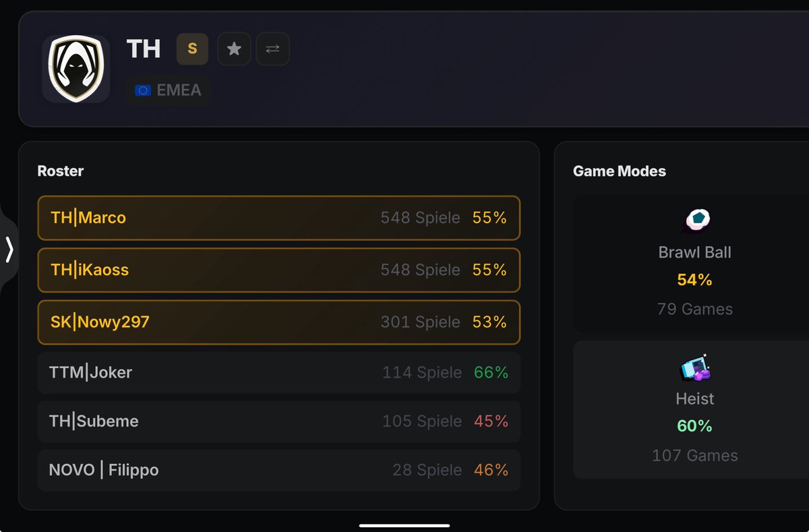The width and height of the screenshot is (809, 532).
Task: Click the Game Modes section heading
Action: (x=620, y=171)
